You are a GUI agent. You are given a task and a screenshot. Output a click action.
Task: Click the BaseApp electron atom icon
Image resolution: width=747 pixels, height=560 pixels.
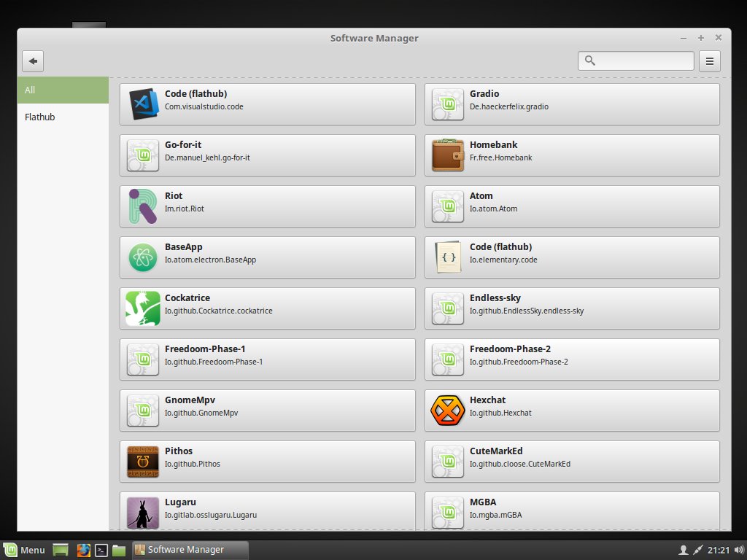(x=143, y=257)
